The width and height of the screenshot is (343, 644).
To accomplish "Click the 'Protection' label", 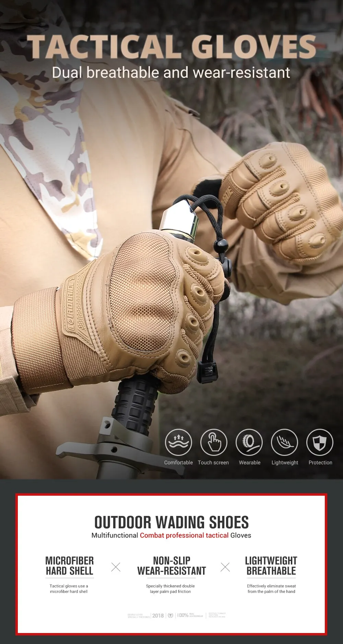I will (x=320, y=462).
